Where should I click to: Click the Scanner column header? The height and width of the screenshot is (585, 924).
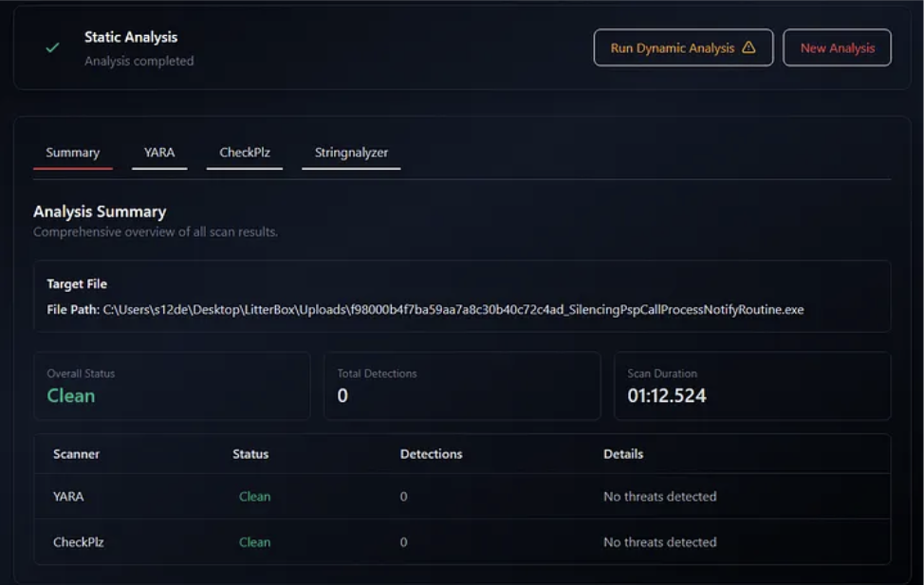(x=76, y=454)
